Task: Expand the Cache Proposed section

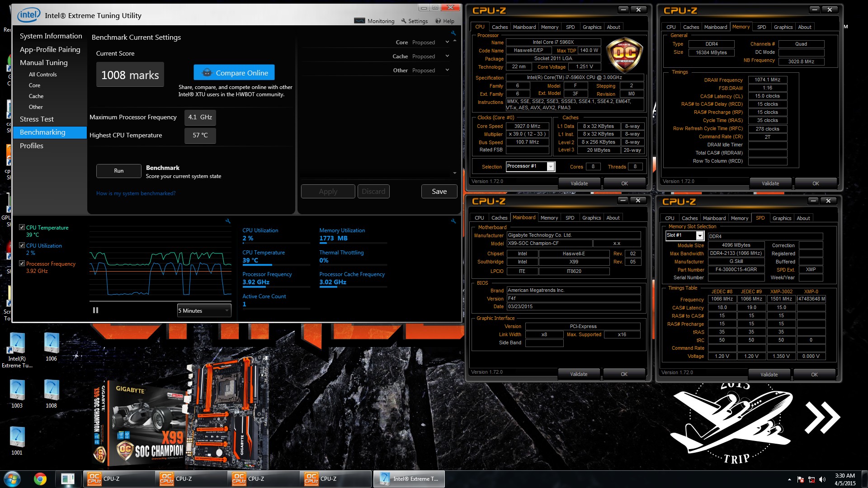Action: click(447, 56)
